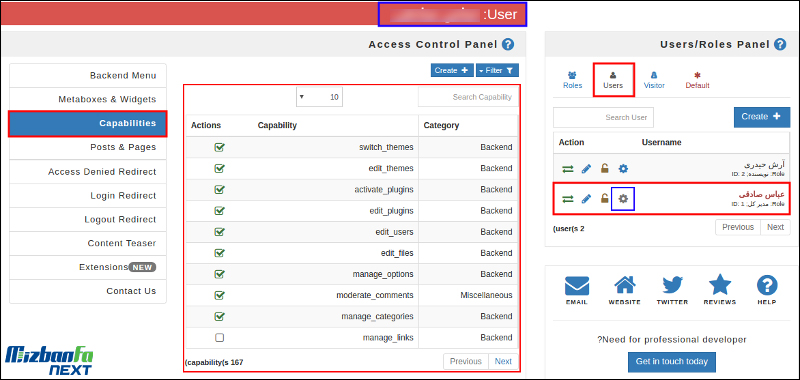Go to Previous page of capabilities
Image resolution: width=800 pixels, height=380 pixels.
[x=466, y=362]
